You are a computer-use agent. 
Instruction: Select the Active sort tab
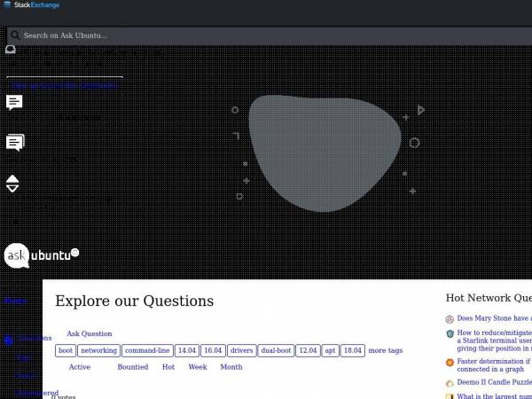[x=80, y=367]
